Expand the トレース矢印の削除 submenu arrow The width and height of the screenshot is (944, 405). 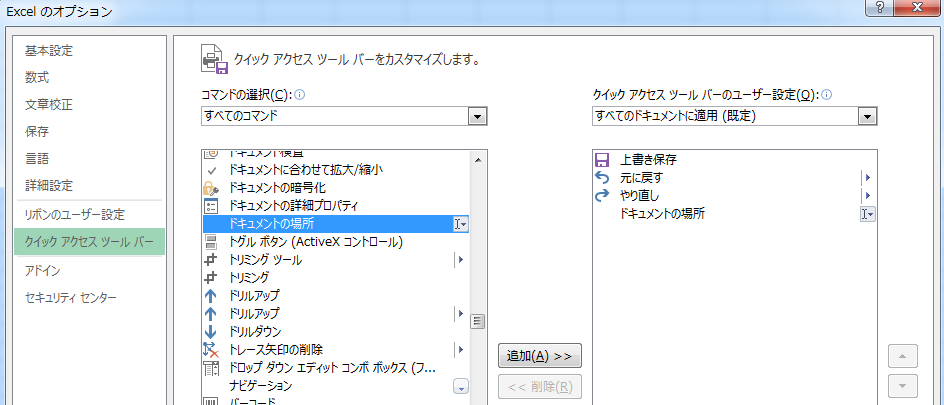(x=461, y=350)
